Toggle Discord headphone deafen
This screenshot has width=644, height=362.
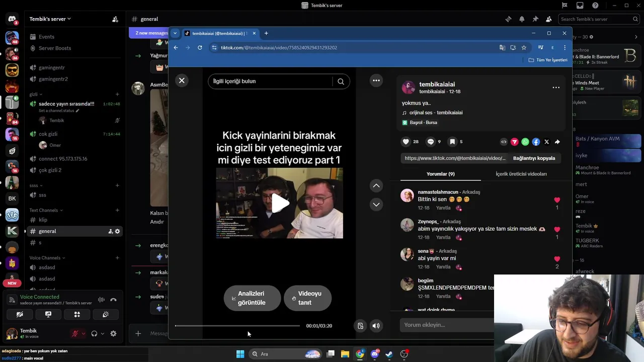point(94,333)
